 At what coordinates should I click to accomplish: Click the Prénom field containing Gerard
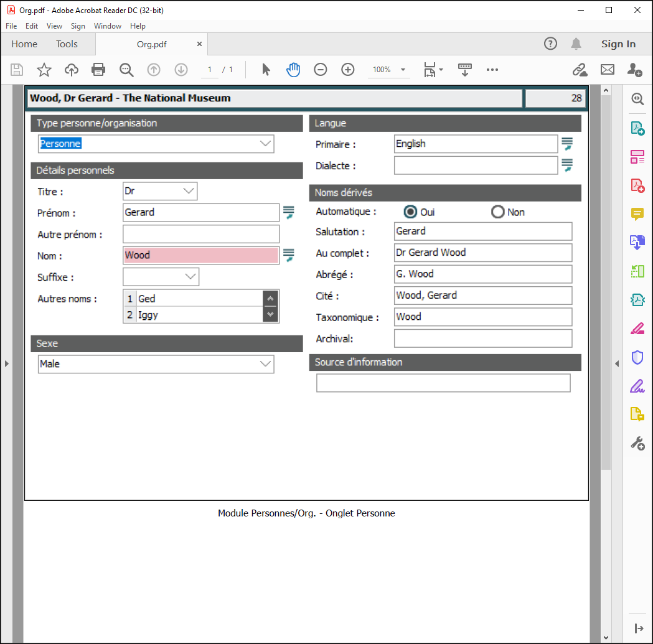[x=201, y=213]
